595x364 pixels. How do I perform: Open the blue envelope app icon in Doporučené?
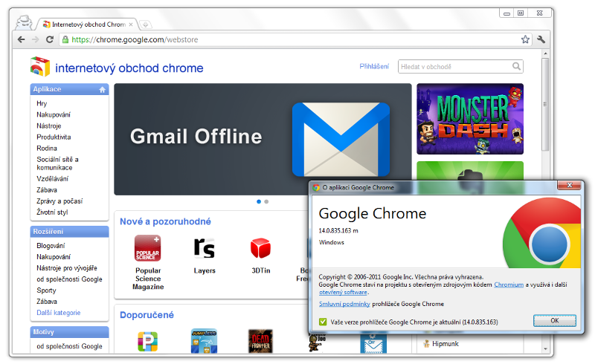(373, 343)
